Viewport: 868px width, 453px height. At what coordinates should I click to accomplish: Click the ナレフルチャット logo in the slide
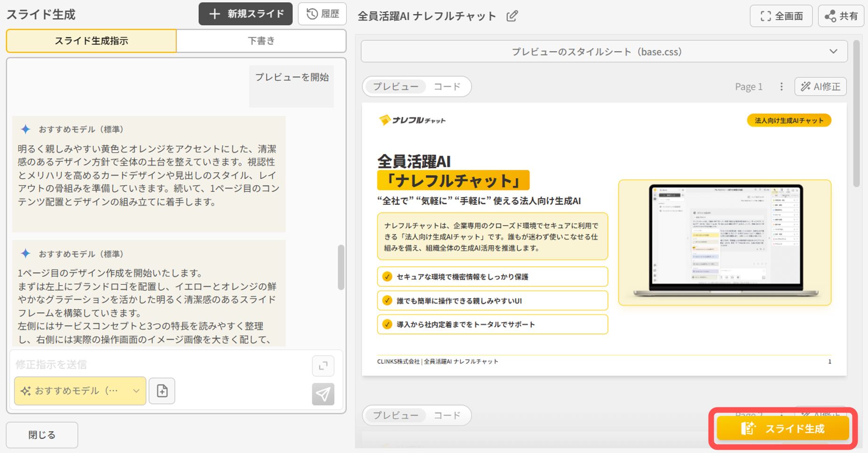412,120
